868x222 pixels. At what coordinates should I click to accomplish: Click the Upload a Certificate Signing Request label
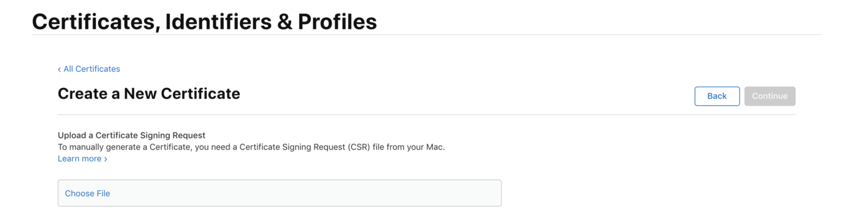pos(131,135)
